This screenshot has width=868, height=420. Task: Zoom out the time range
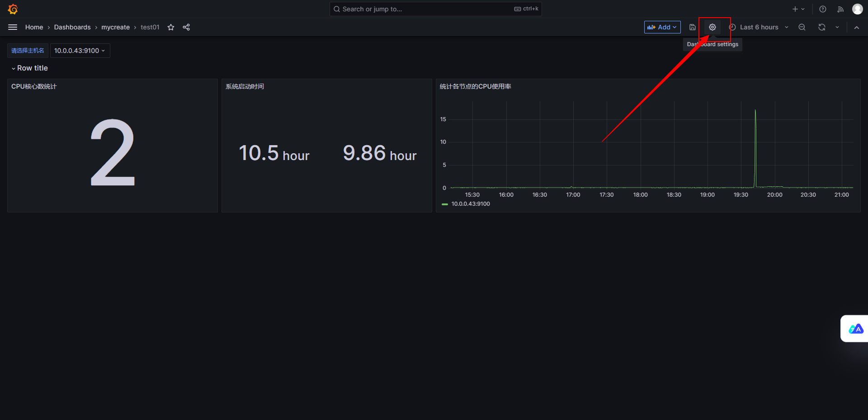(x=802, y=27)
